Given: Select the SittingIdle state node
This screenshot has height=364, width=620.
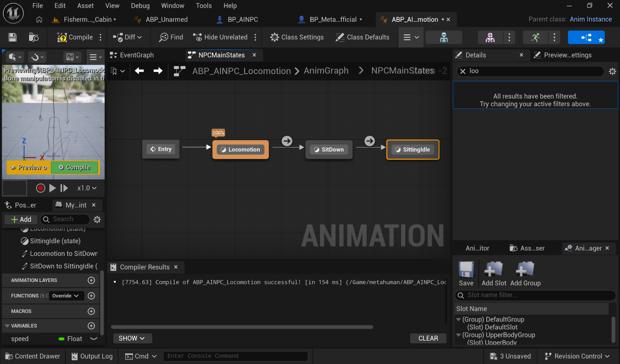Looking at the screenshot, I should (413, 149).
